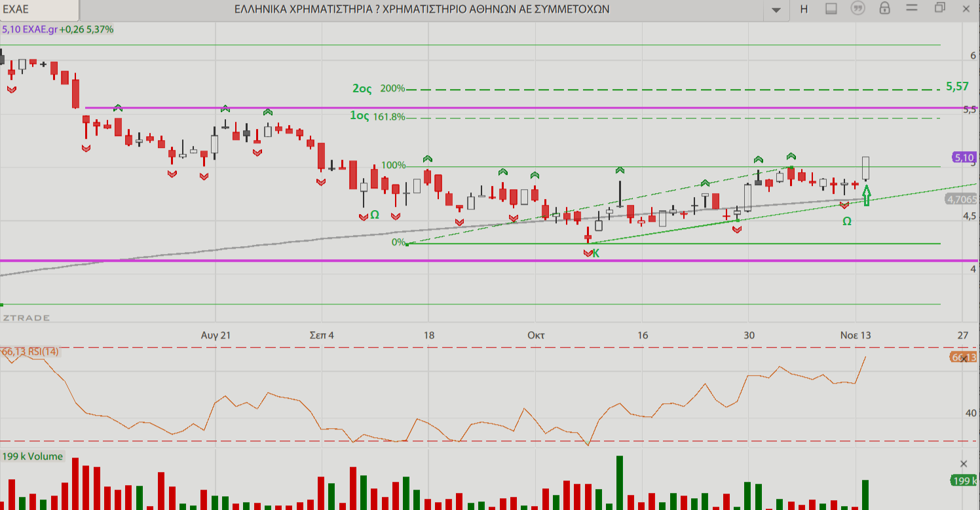This screenshot has width=980, height=510.
Task: Close the RSI indicator panel with X
Action: (964, 357)
